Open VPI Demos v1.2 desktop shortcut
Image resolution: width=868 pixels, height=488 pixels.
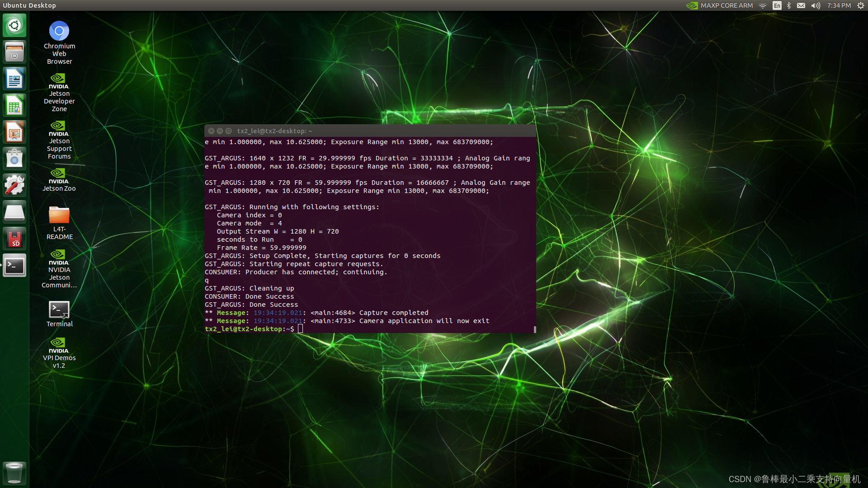[59, 353]
